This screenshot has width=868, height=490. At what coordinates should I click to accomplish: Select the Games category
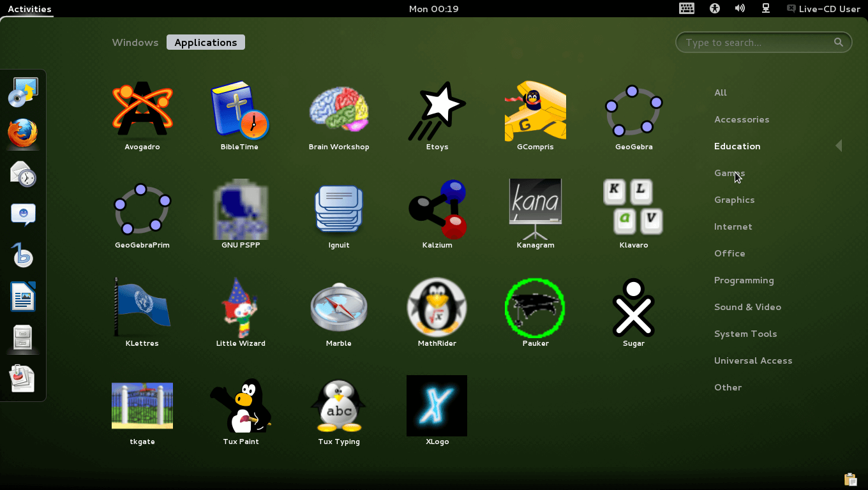point(729,173)
